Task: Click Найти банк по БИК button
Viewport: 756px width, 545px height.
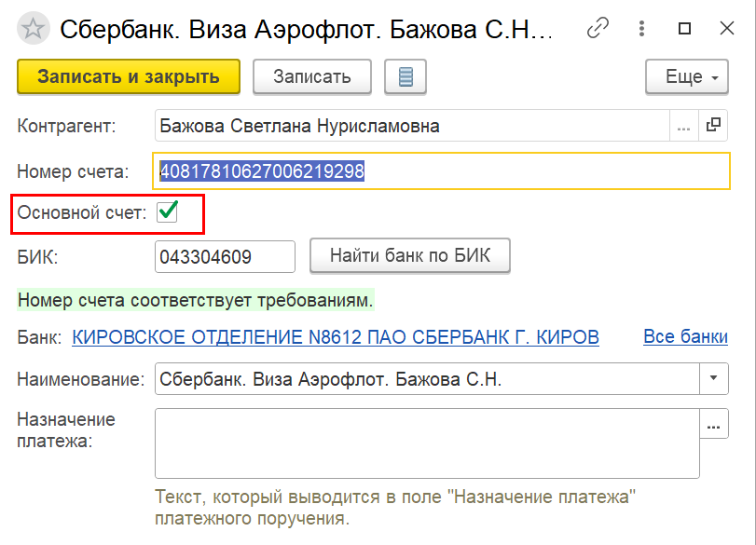Action: click(409, 256)
